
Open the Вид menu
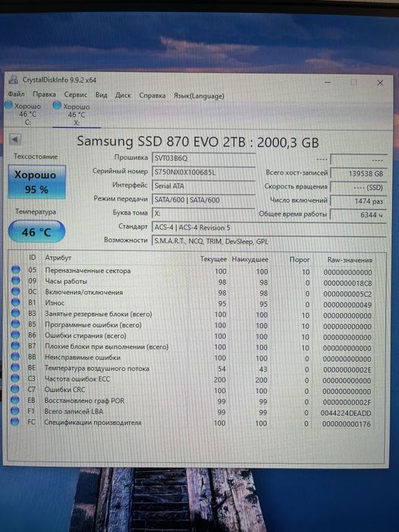click(x=101, y=95)
